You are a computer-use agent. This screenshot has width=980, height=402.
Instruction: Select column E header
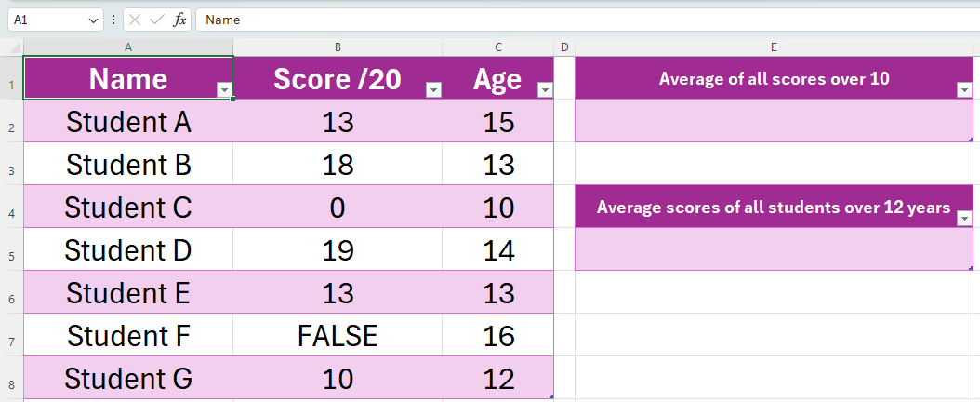point(774,47)
